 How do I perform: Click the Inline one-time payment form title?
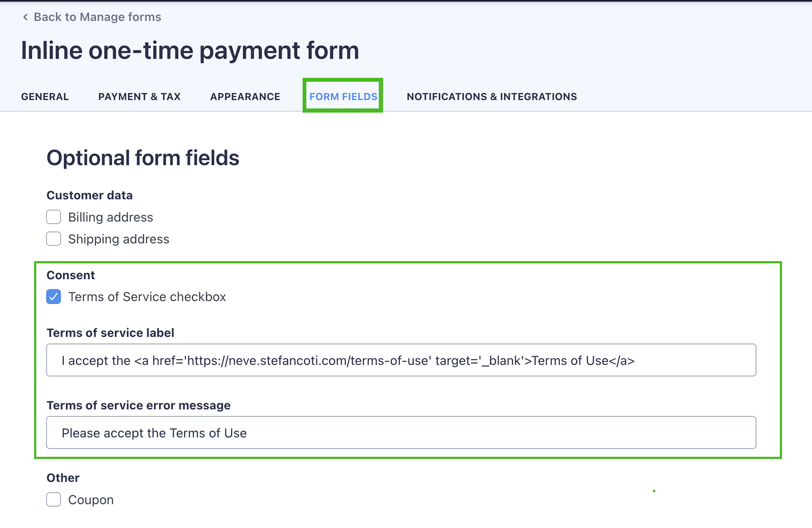tap(190, 50)
